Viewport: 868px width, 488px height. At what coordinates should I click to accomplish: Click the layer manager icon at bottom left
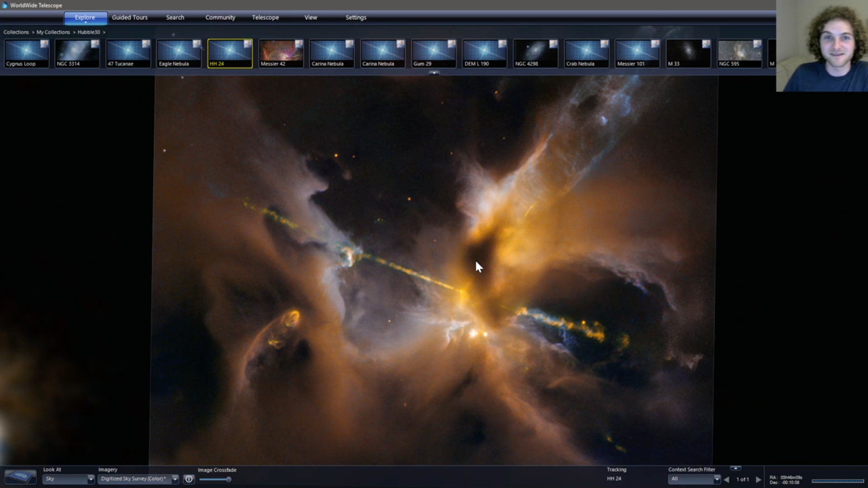click(20, 477)
